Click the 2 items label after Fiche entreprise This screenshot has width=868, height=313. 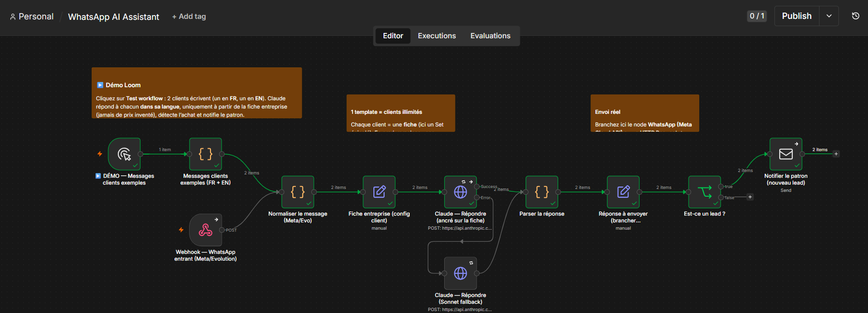[420, 188]
